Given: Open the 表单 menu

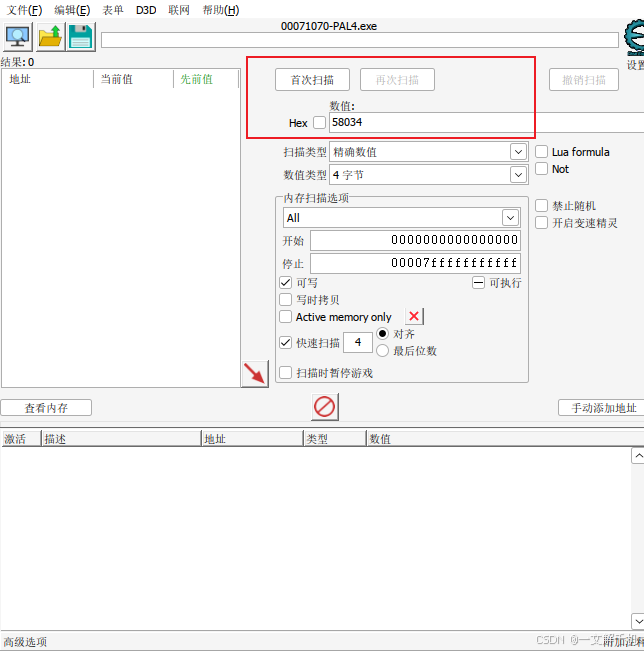Looking at the screenshot, I should (x=113, y=10).
